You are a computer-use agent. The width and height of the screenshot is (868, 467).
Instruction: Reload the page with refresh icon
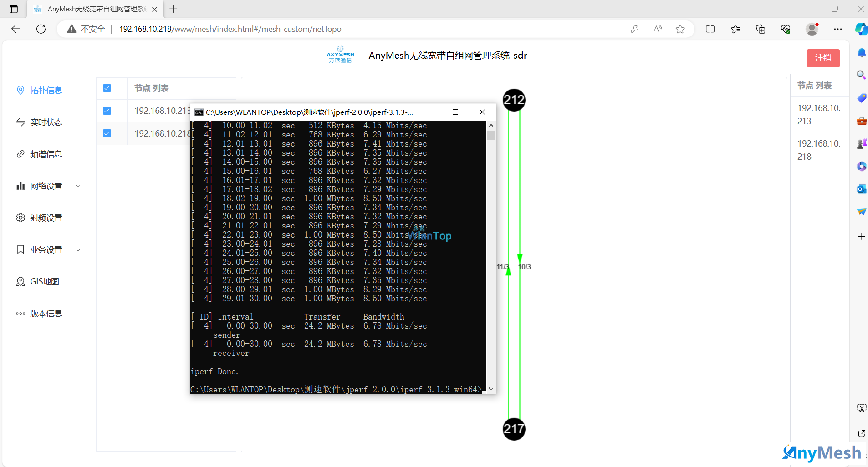[41, 29]
